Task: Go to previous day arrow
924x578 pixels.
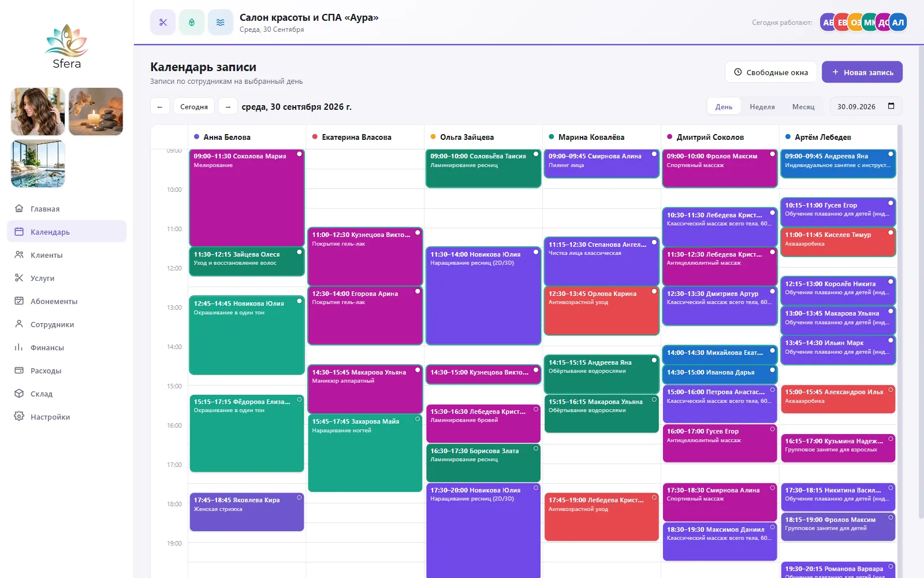Action: point(160,107)
